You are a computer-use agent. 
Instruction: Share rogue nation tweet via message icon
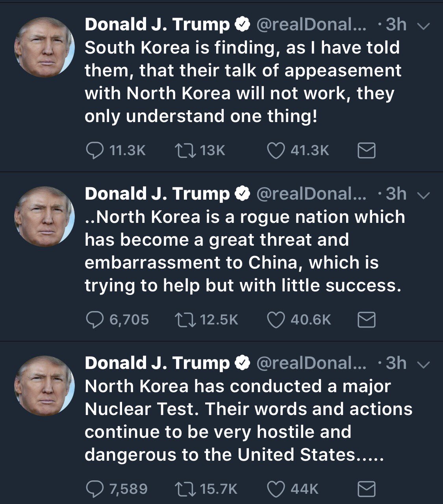click(366, 320)
